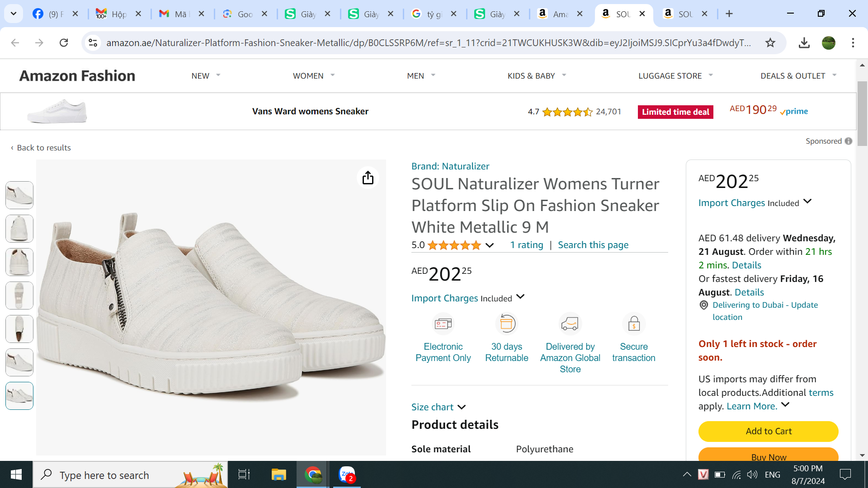
Task: Reload the page
Action: pos(64,42)
